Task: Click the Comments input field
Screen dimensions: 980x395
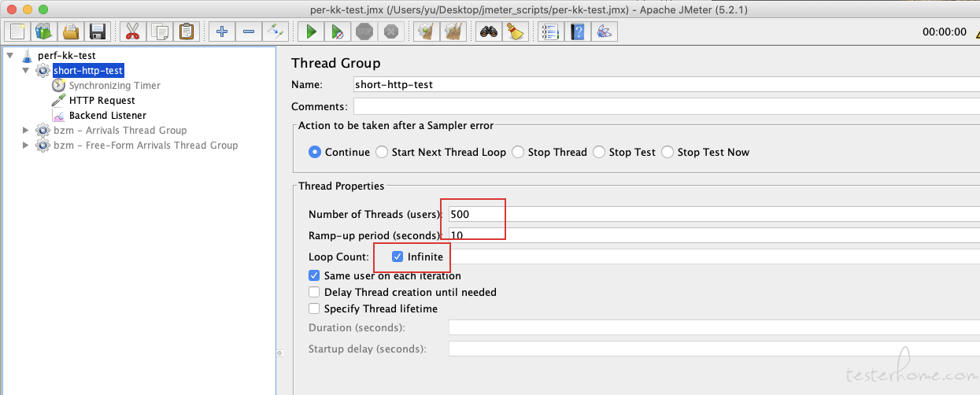Action: [x=667, y=106]
